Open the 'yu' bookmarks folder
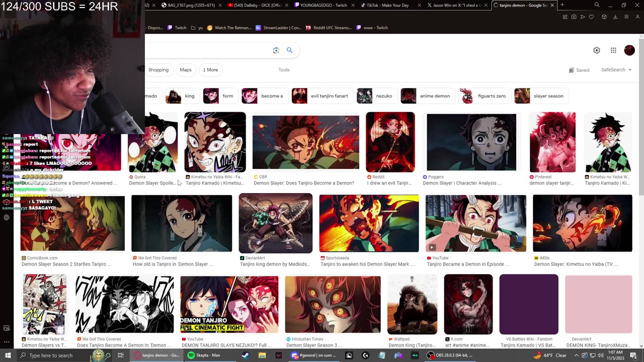This screenshot has width=644, height=362. [x=197, y=28]
